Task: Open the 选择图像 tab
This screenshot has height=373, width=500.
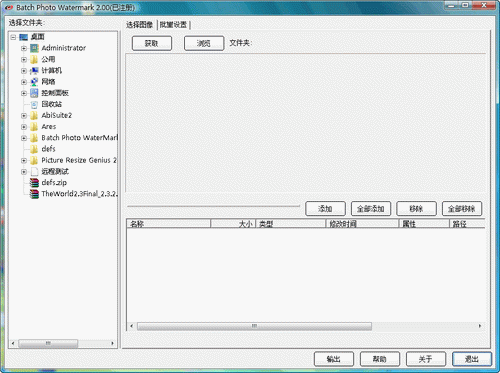Action: click(140, 25)
